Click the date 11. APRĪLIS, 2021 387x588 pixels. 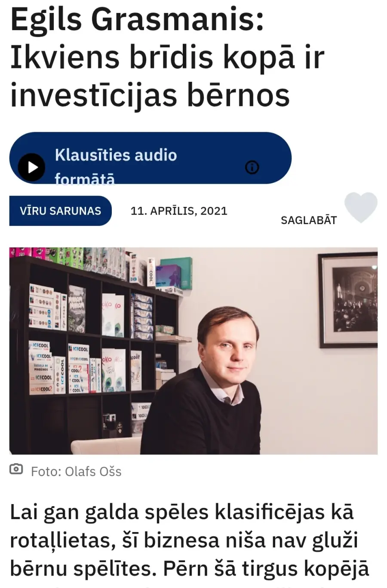[x=179, y=211]
